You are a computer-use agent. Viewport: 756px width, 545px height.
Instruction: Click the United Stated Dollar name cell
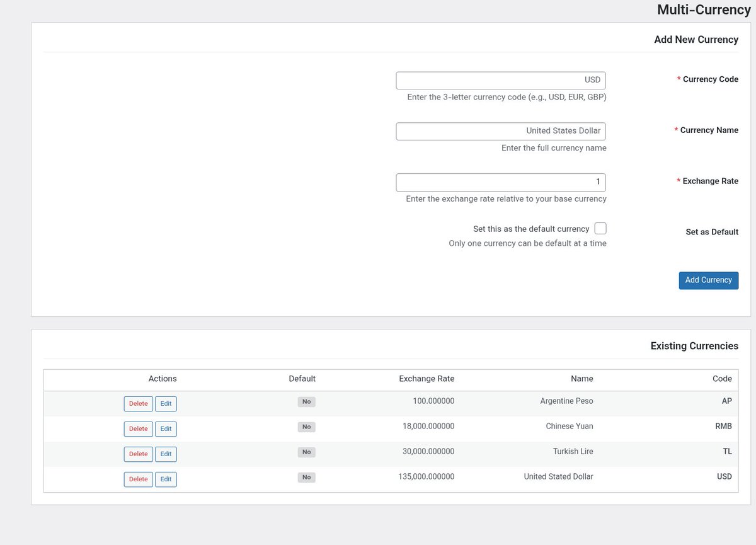coord(559,477)
